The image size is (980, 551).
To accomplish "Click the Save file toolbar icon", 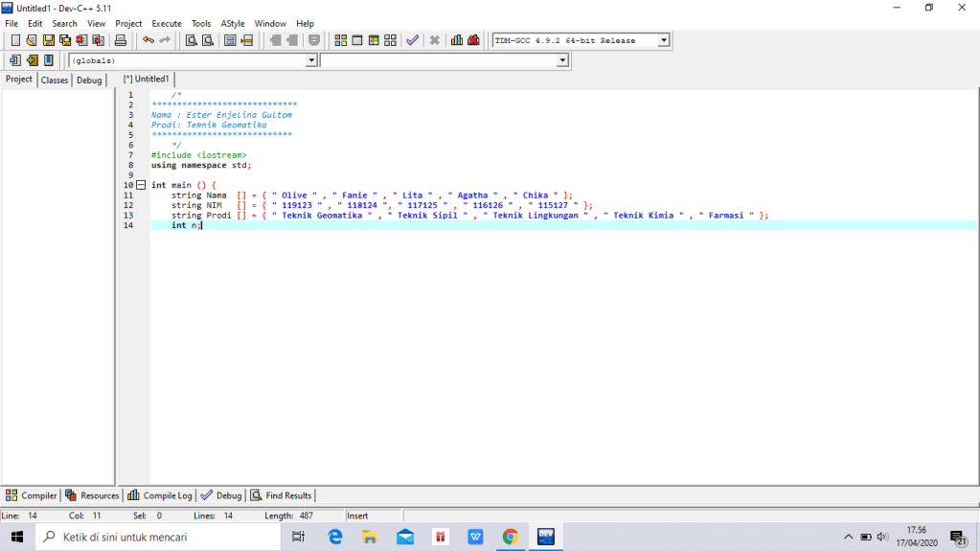I will point(48,40).
